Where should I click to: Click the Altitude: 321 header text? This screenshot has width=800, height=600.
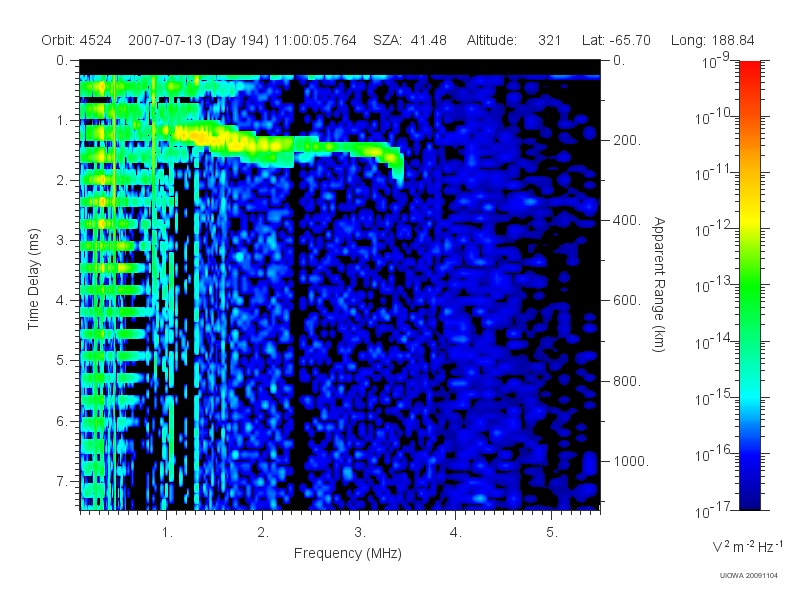pyautogui.click(x=514, y=40)
